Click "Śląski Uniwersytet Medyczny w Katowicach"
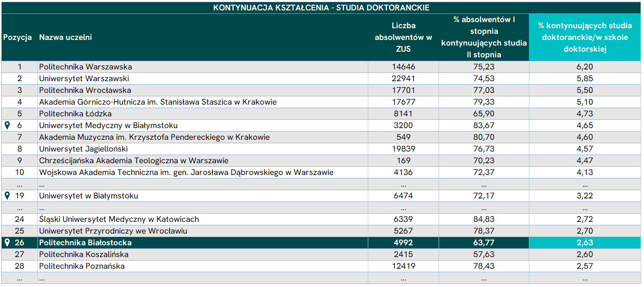 [x=119, y=219]
